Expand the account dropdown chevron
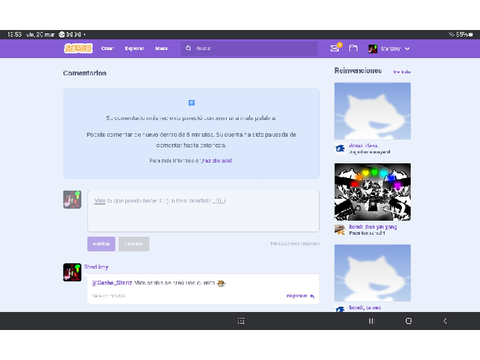The image size is (480, 360). click(x=407, y=49)
